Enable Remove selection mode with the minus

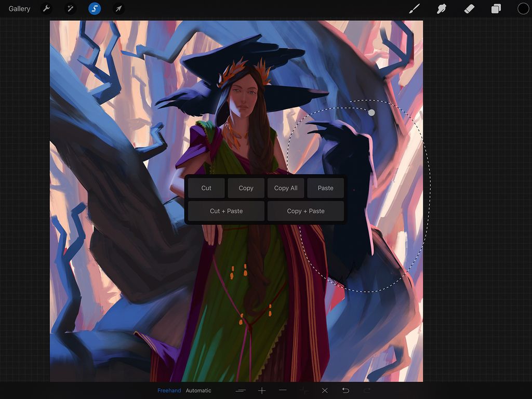coord(283,390)
